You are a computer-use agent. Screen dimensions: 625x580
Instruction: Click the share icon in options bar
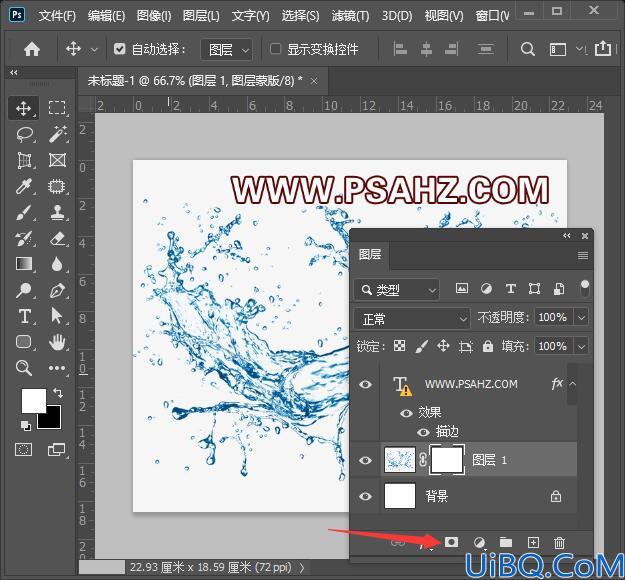coord(603,49)
